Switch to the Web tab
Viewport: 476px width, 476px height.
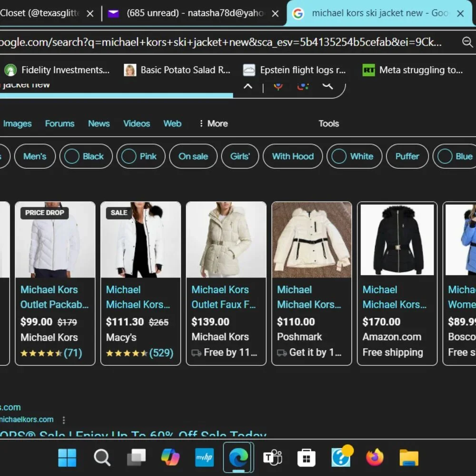(172, 124)
